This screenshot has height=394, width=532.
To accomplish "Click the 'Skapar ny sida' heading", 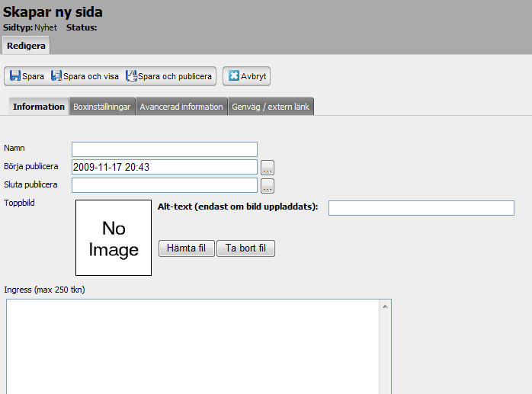I will pos(53,12).
